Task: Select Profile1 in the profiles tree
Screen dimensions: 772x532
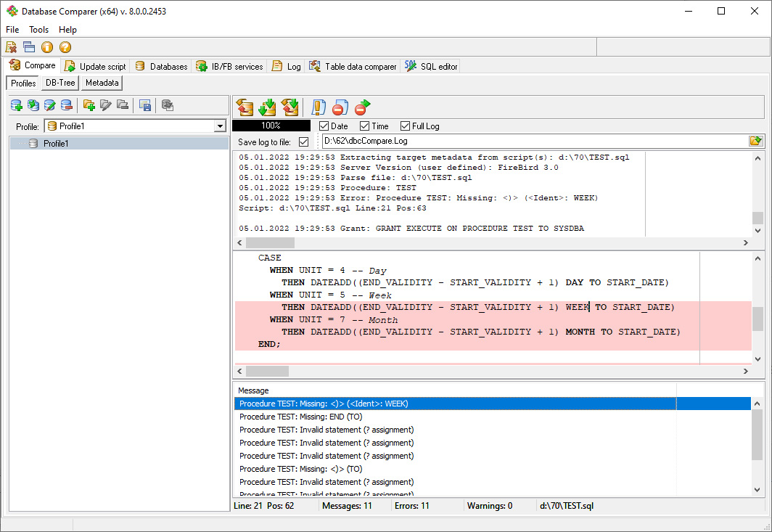Action: point(56,144)
